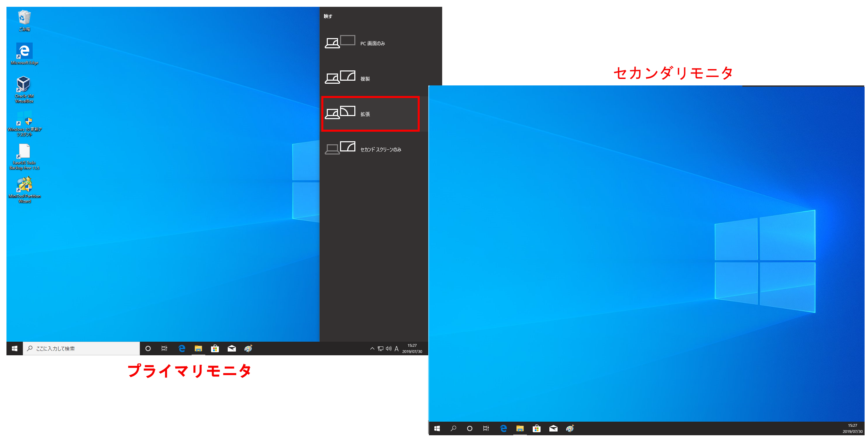Expand hidden system tray icons chevron

click(372, 348)
